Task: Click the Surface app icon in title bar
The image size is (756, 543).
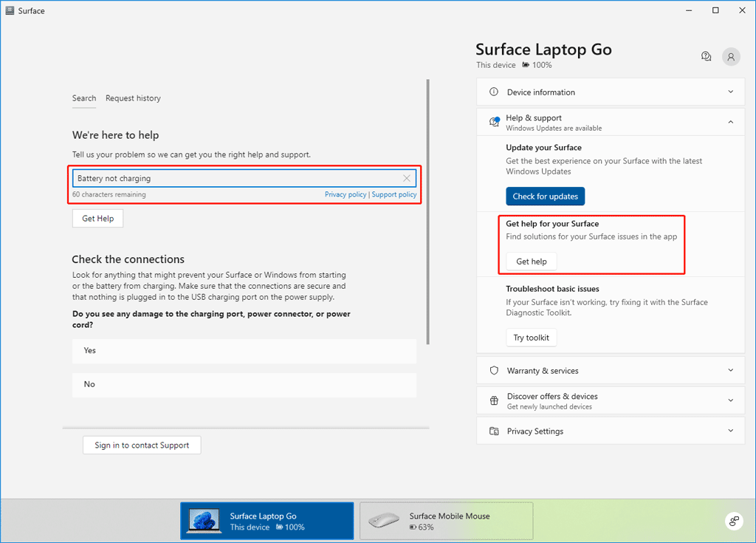Action: (x=10, y=10)
